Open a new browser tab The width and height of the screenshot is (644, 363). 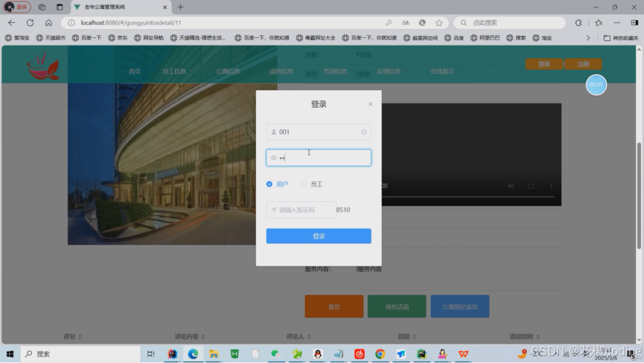click(x=181, y=7)
